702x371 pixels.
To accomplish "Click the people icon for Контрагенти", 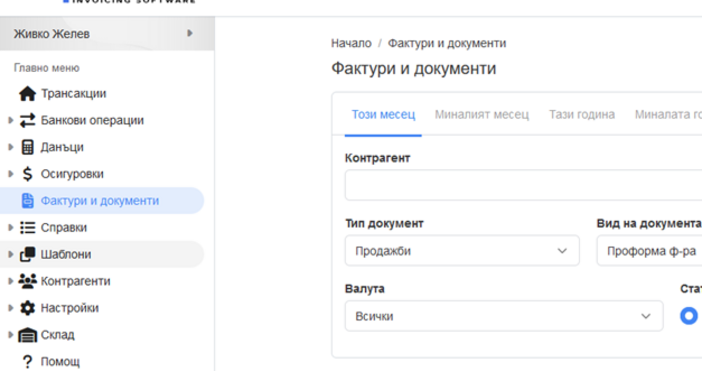I will coord(27,281).
